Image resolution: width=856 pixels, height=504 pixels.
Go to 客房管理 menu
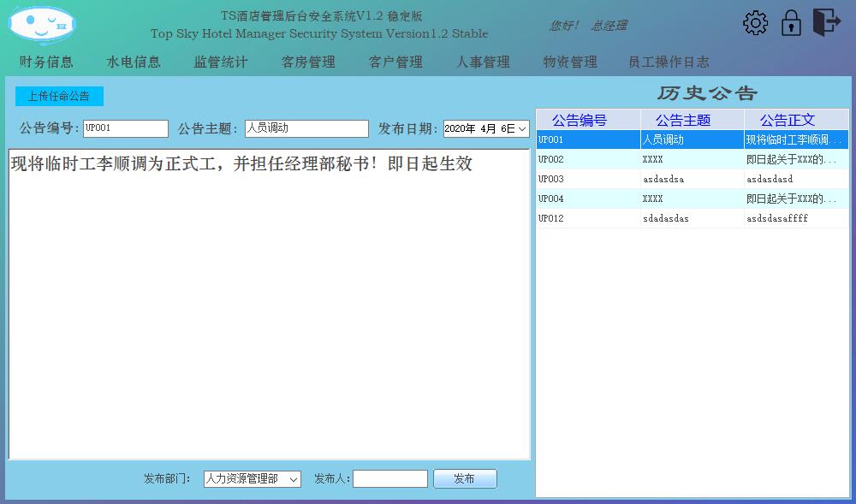(x=308, y=62)
